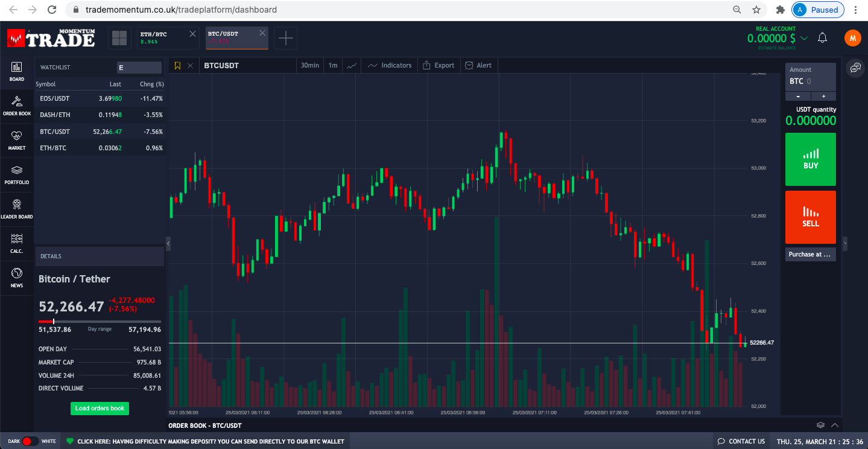
Task: Open the Portfolio sidebar section
Action: tap(17, 174)
